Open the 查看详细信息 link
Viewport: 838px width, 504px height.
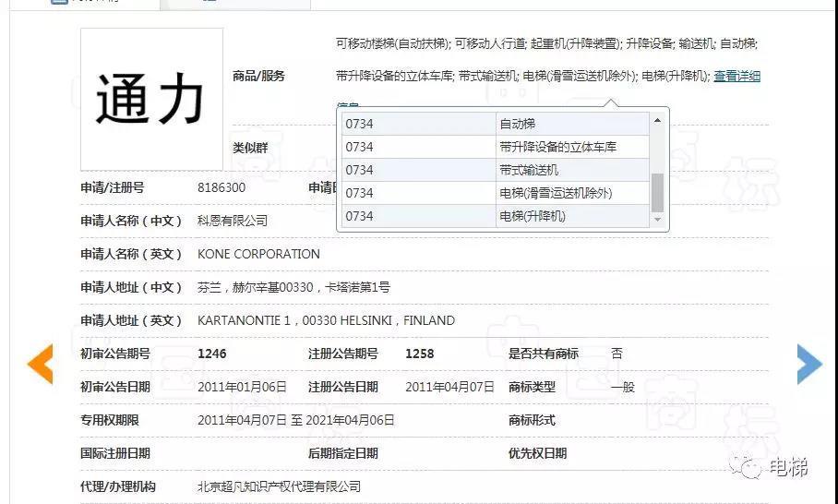point(736,77)
